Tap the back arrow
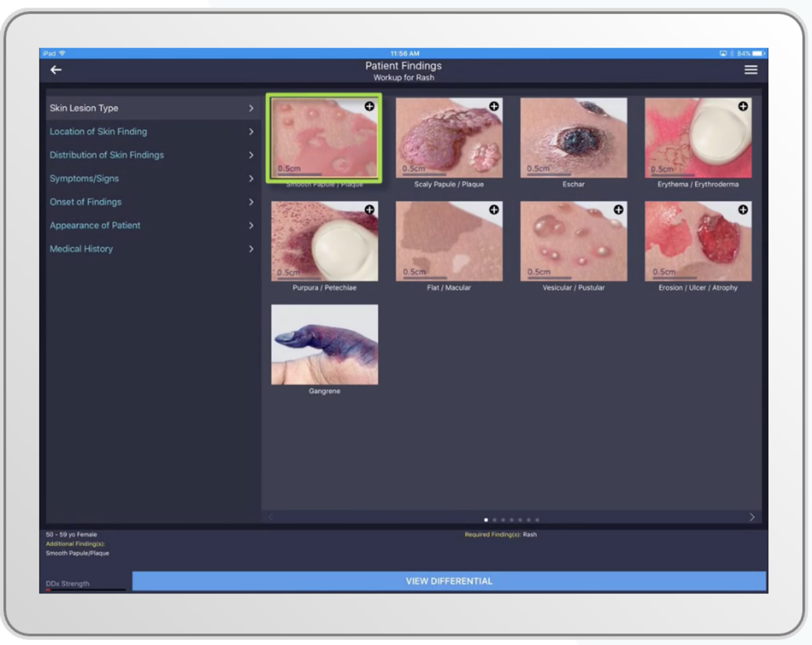Screen dimensions: 812x645 (x=56, y=70)
